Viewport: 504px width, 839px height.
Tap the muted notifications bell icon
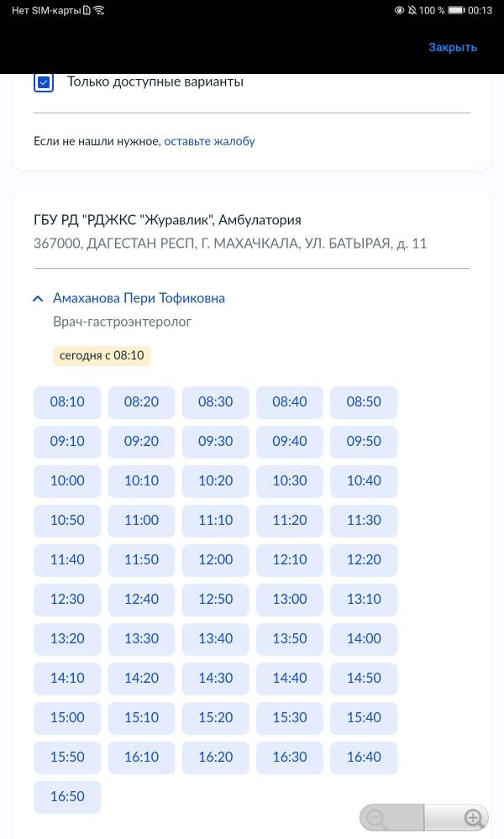tap(412, 10)
